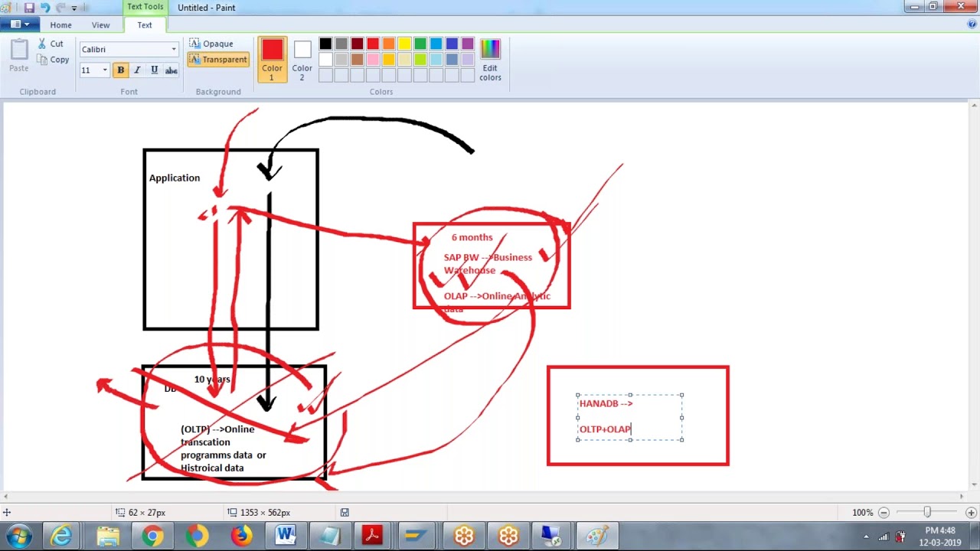This screenshot has height=551, width=980.
Task: Switch to the View ribbon tab
Action: pyautogui.click(x=100, y=25)
